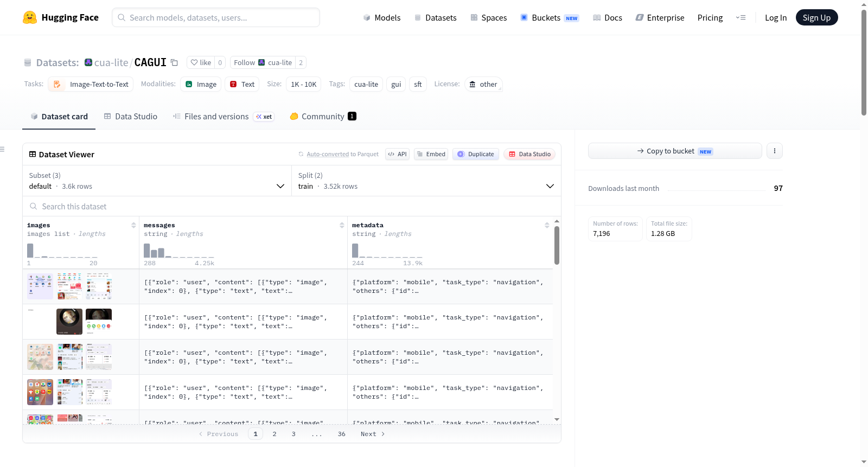Focus the top search models field
This screenshot has width=868, height=467.
(216, 17)
